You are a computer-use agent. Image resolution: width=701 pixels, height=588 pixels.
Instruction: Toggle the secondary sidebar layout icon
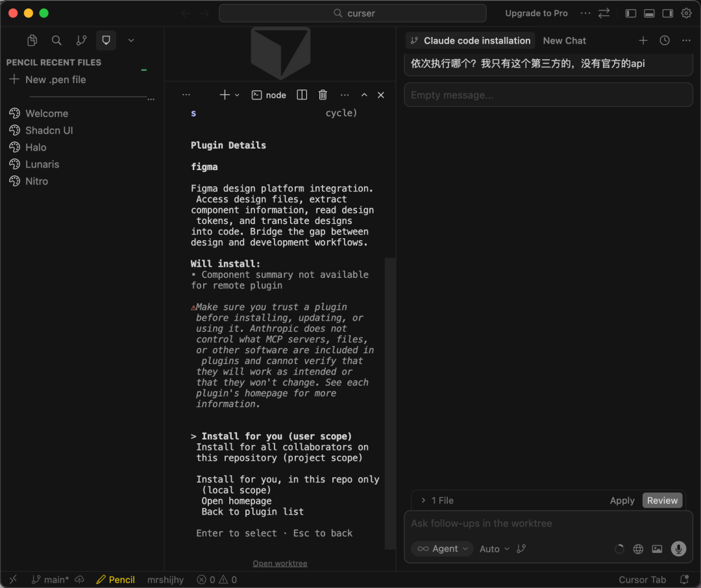click(668, 13)
